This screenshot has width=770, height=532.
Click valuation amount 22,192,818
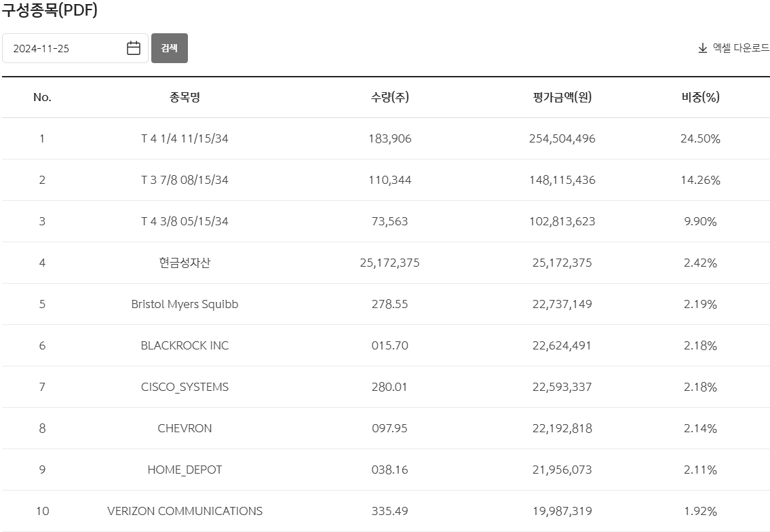562,428
